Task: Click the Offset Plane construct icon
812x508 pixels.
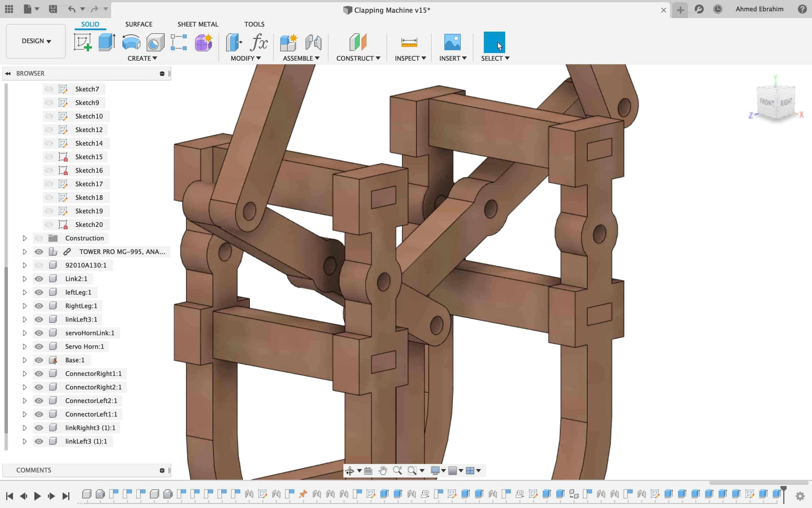Action: 358,42
